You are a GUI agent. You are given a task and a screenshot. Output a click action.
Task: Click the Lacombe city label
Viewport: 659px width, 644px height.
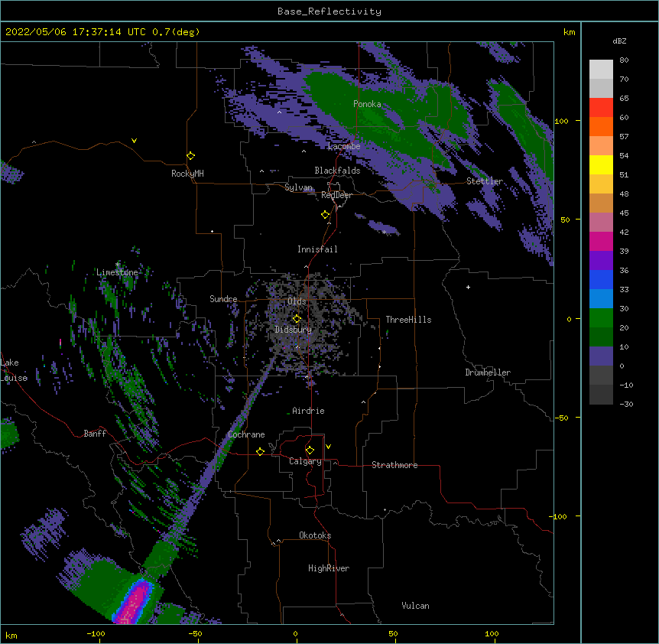(344, 146)
